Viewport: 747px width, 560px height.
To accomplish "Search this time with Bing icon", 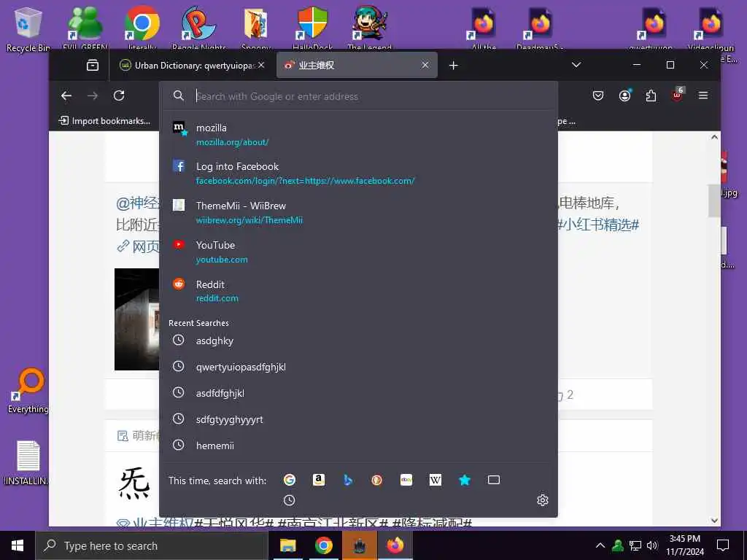I will (348, 480).
